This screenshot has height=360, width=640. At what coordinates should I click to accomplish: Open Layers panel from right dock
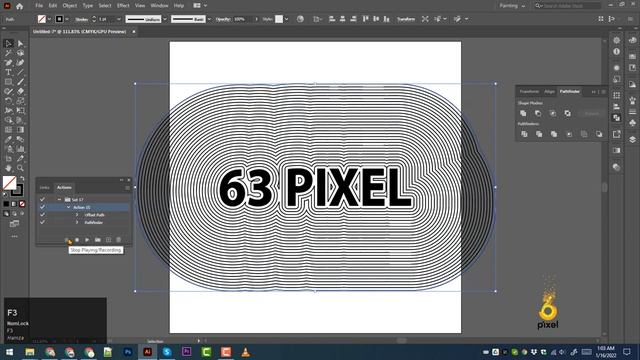coord(632,140)
